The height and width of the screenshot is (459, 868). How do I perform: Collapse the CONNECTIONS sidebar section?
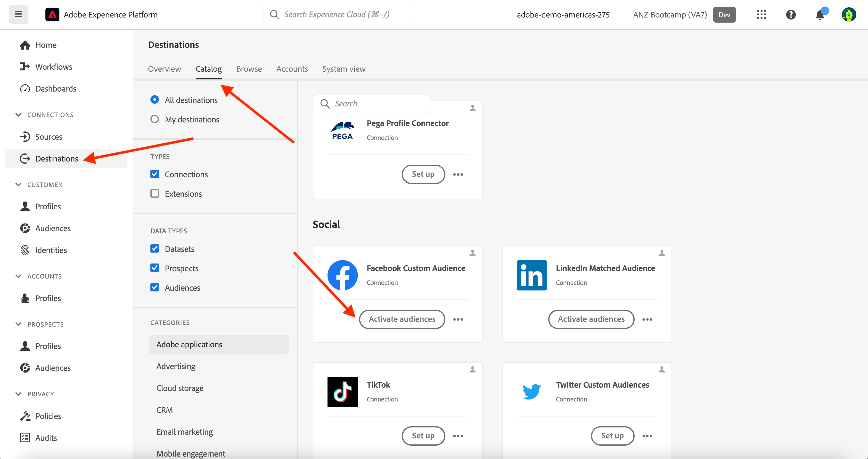click(18, 115)
